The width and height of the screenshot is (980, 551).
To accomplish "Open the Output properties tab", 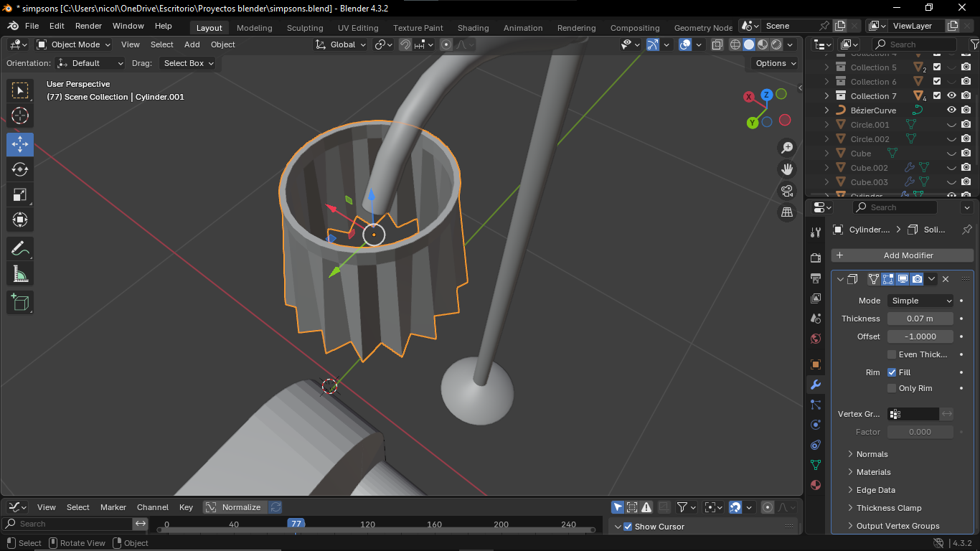I will [x=816, y=278].
